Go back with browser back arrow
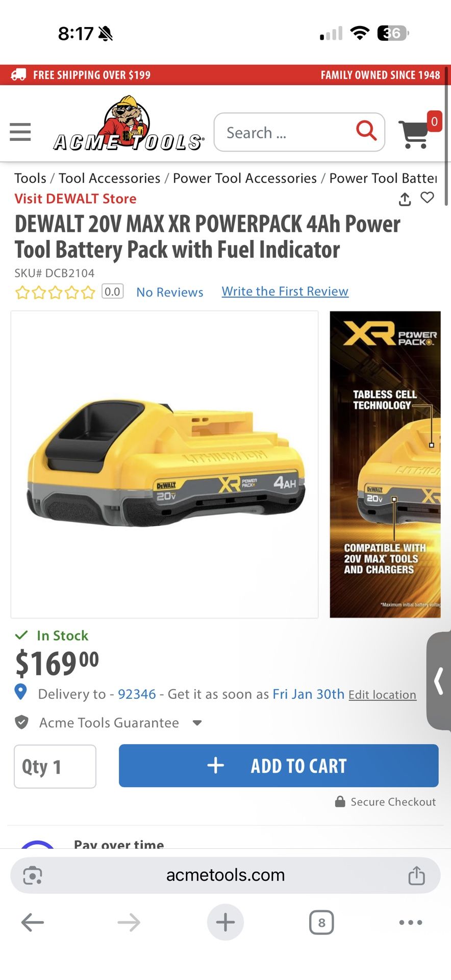This screenshot has height=980, width=451. [x=33, y=922]
